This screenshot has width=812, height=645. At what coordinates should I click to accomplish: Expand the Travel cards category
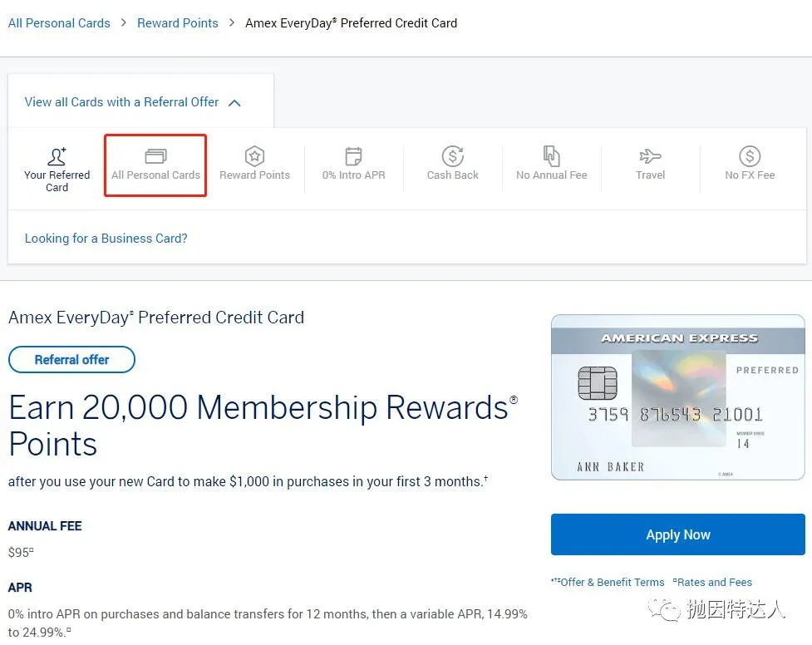650,166
